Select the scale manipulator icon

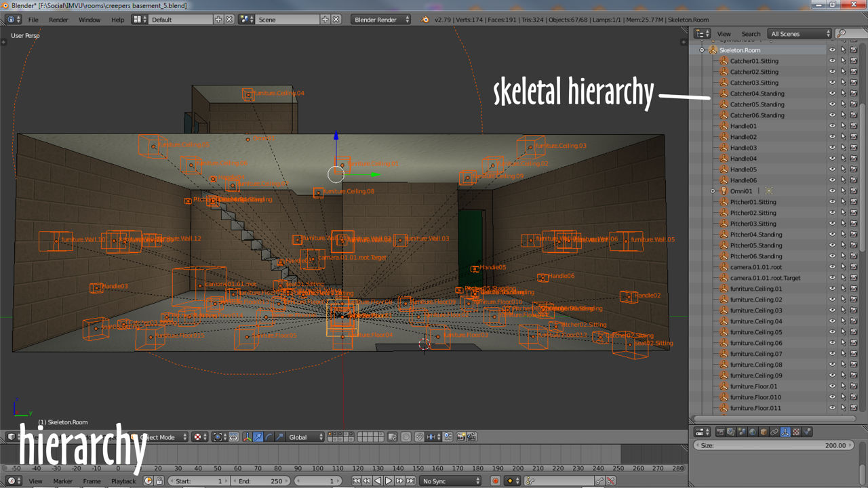click(279, 437)
